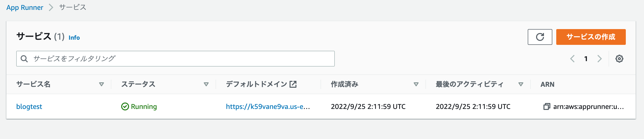The height and width of the screenshot is (139, 644).
Task: Open the Info link beside サービス
Action: (x=74, y=37)
